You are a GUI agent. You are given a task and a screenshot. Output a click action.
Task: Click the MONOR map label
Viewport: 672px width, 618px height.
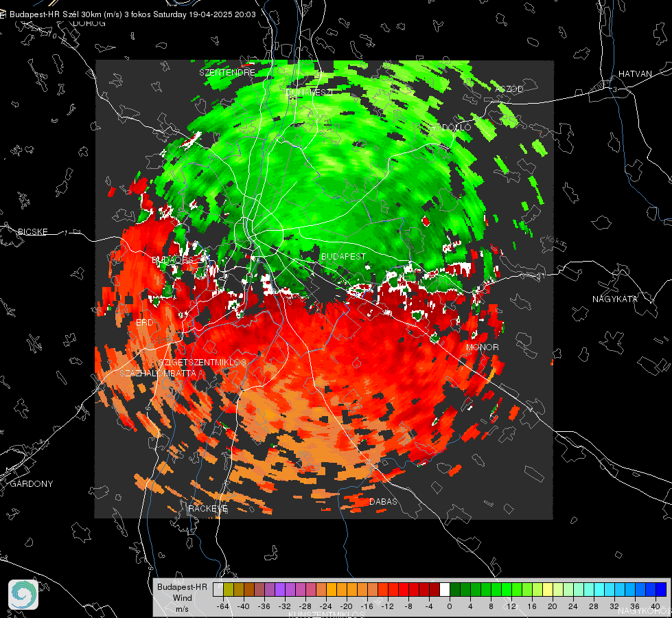click(482, 347)
